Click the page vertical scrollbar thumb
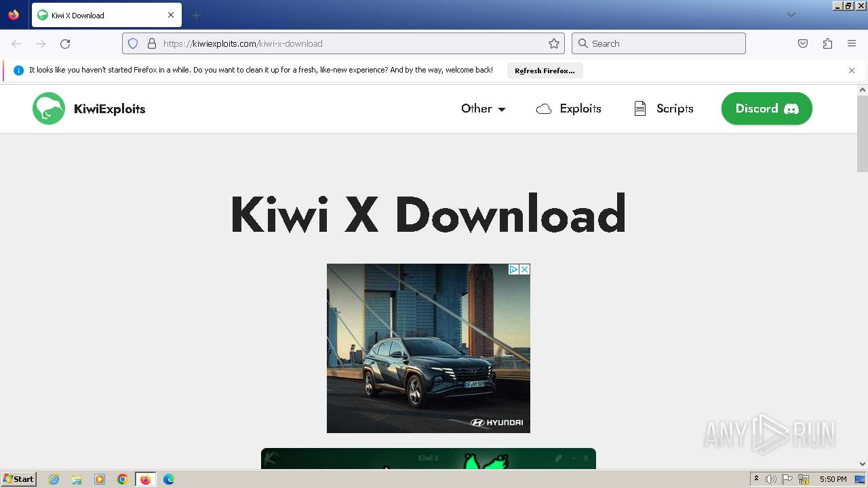The width and height of the screenshot is (868, 488). [x=863, y=134]
